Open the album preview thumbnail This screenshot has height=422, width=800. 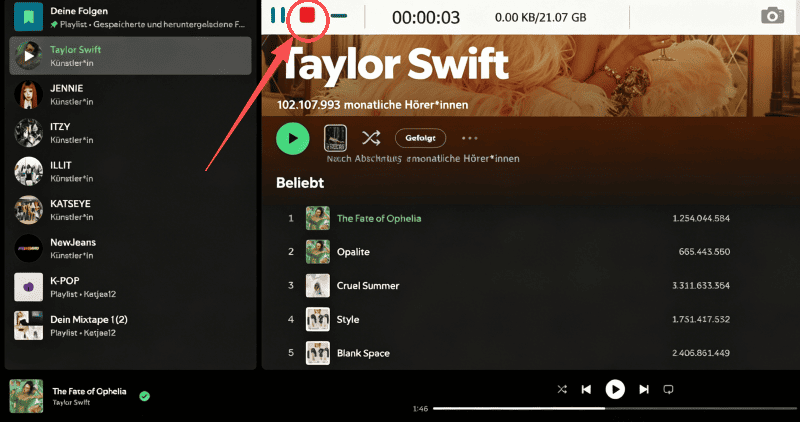pos(335,138)
